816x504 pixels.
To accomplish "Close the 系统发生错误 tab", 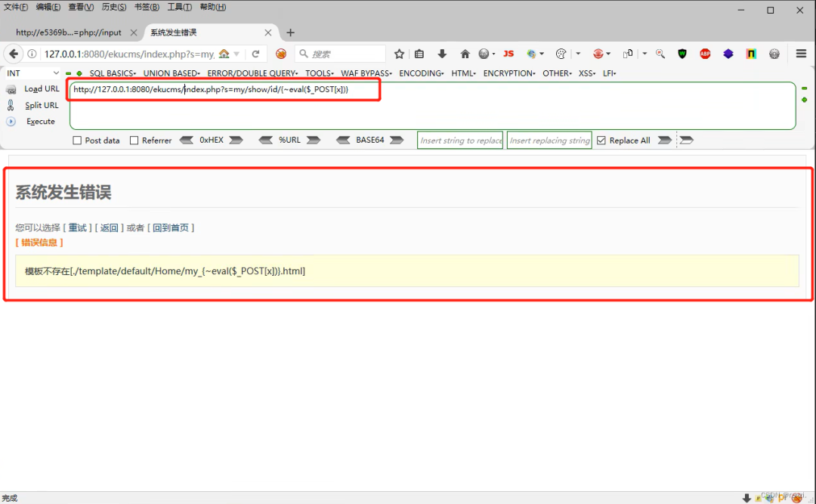I will [268, 32].
